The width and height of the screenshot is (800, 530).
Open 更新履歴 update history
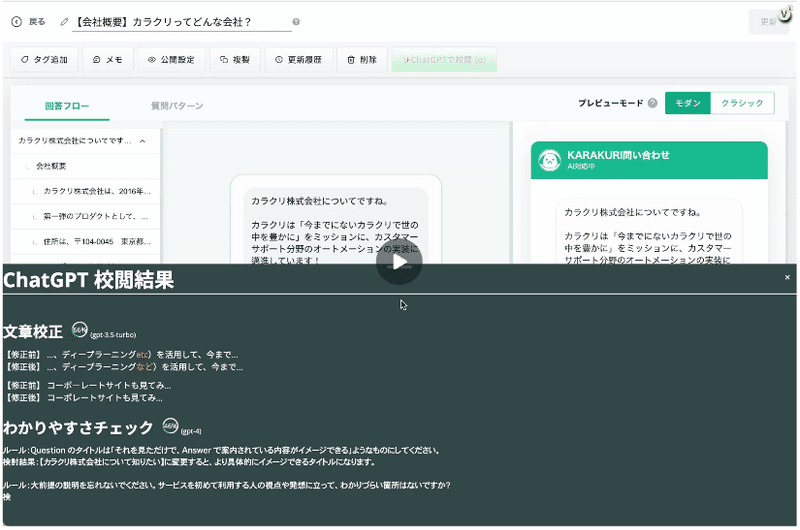coord(298,60)
